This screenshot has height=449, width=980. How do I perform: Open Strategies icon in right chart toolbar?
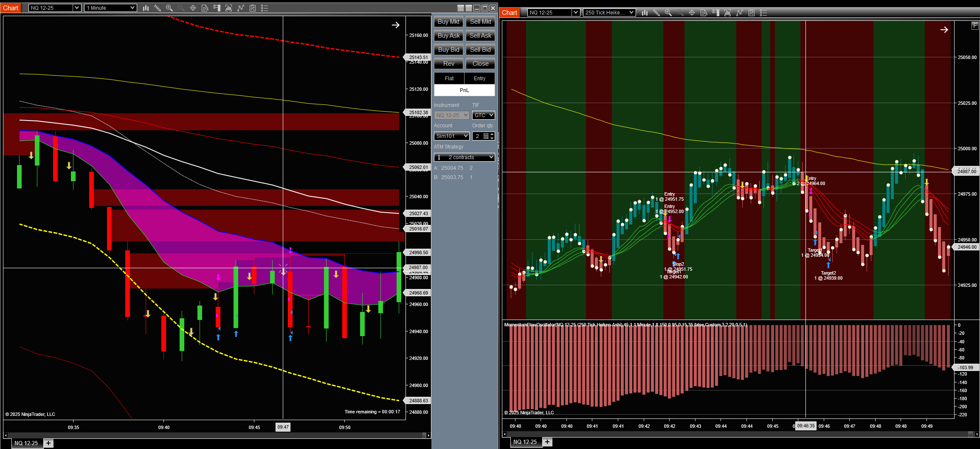752,13
